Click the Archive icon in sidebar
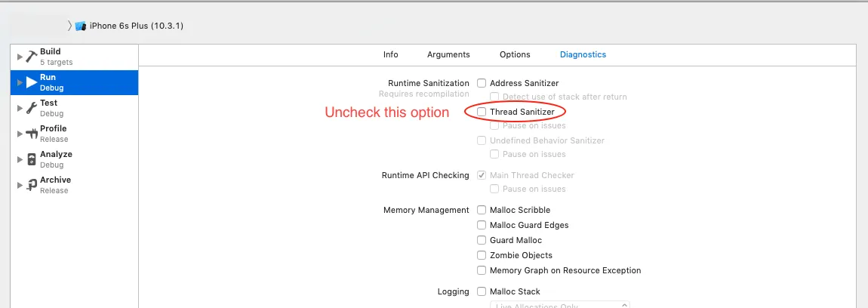This screenshot has width=868, height=308. [31, 185]
